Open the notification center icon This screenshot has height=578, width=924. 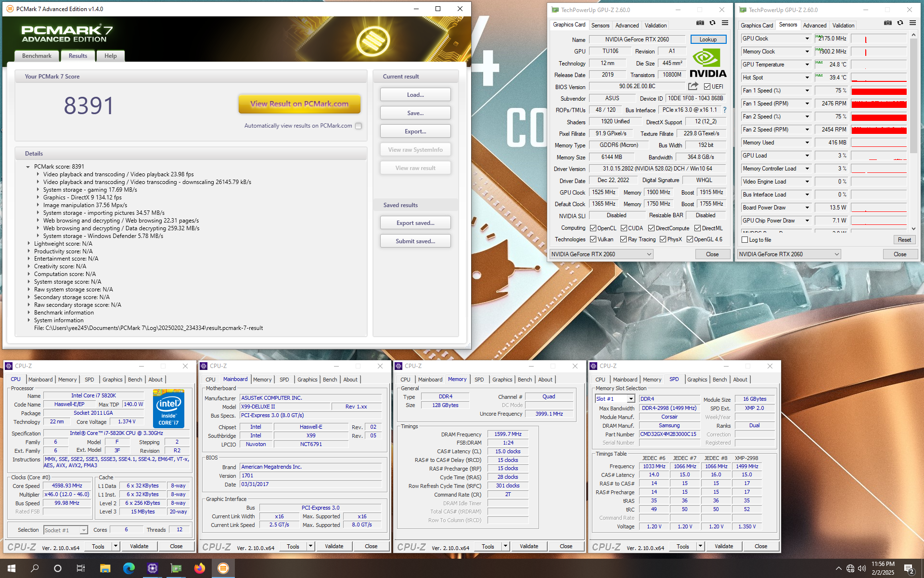[x=909, y=568]
